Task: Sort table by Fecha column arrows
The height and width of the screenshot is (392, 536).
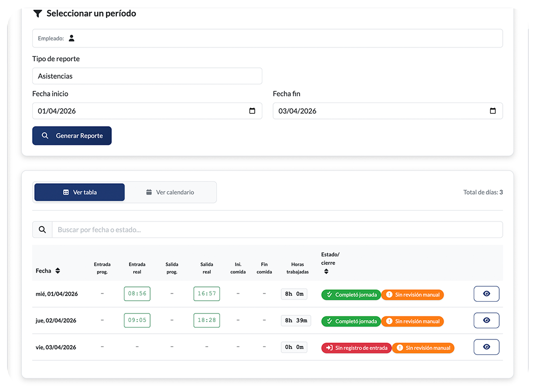Action: [58, 271]
